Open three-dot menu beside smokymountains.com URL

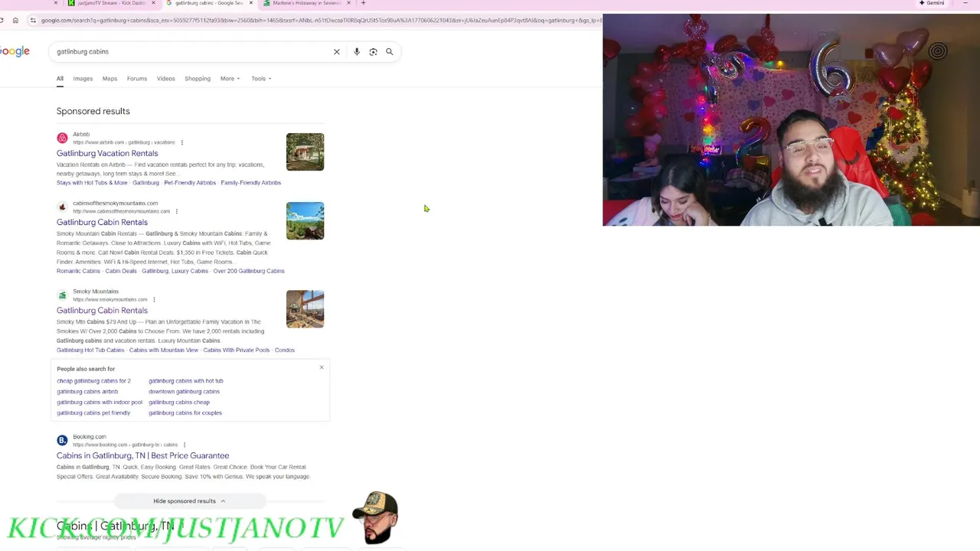coord(154,299)
